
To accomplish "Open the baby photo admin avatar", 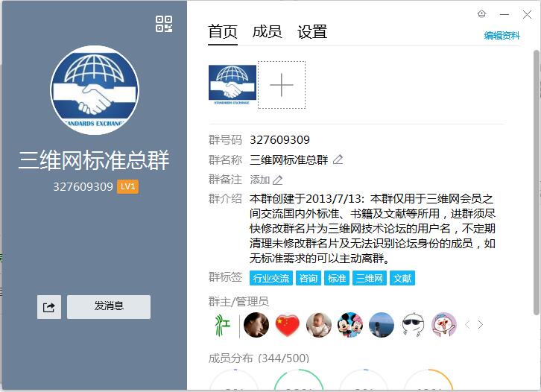I will click(319, 325).
